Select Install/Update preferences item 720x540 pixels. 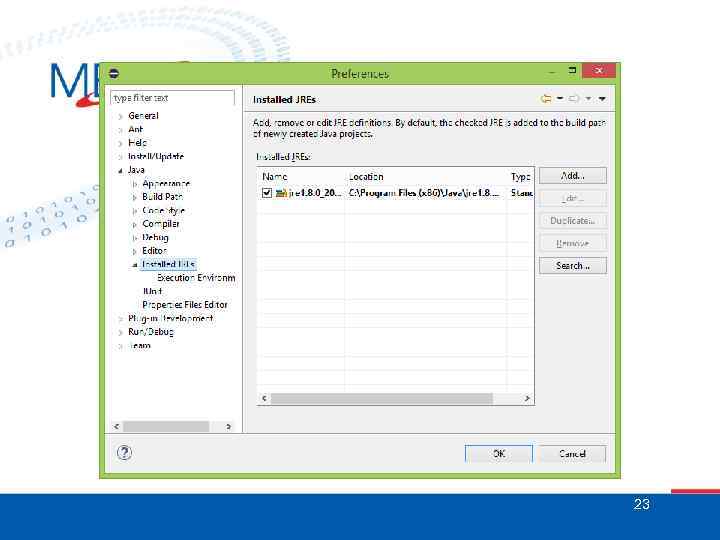(x=156, y=156)
